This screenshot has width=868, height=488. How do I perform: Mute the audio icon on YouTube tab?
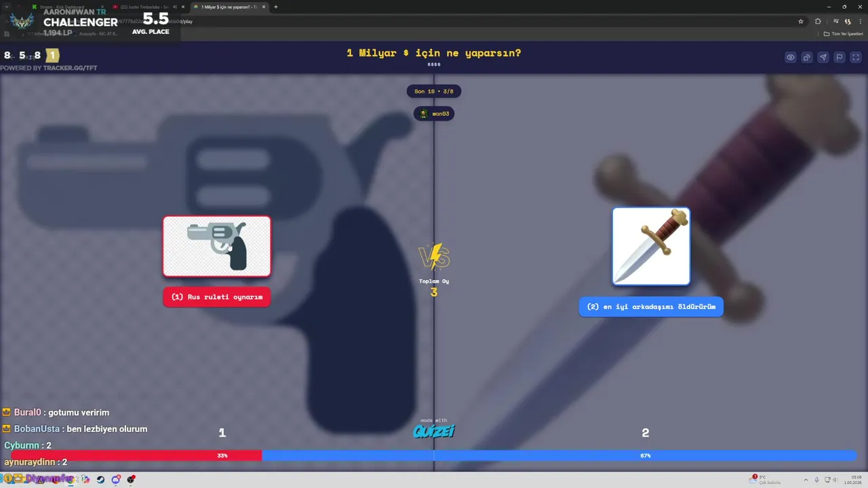[174, 7]
